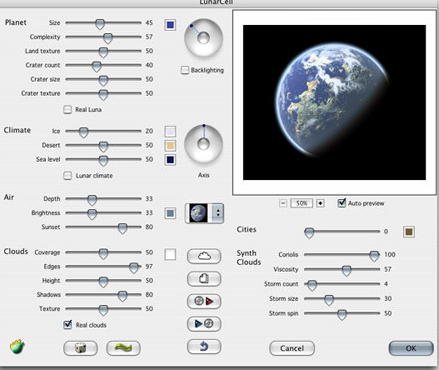Screen dimensions: 439x370
Task: Open the blue planet color swatch
Action: (x=170, y=25)
